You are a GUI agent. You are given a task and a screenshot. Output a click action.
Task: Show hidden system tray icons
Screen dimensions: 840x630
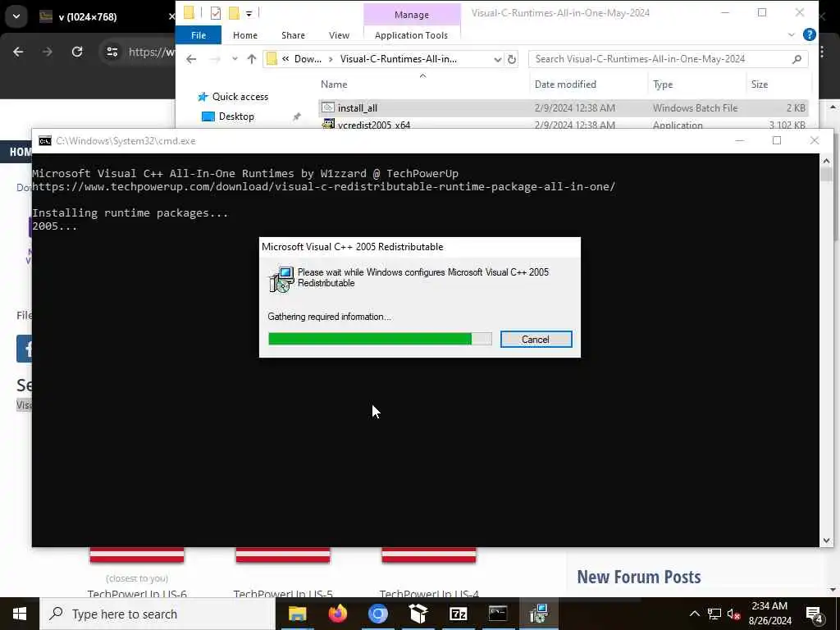pos(694,614)
